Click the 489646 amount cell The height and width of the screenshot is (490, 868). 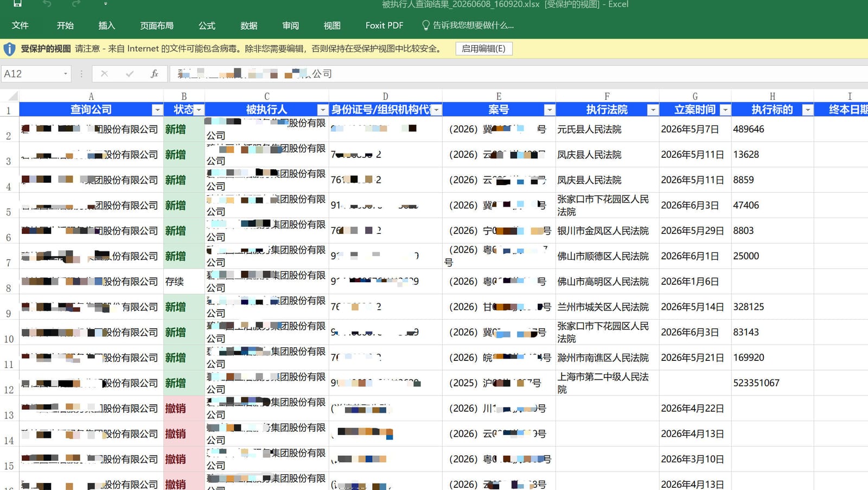pyautogui.click(x=773, y=129)
